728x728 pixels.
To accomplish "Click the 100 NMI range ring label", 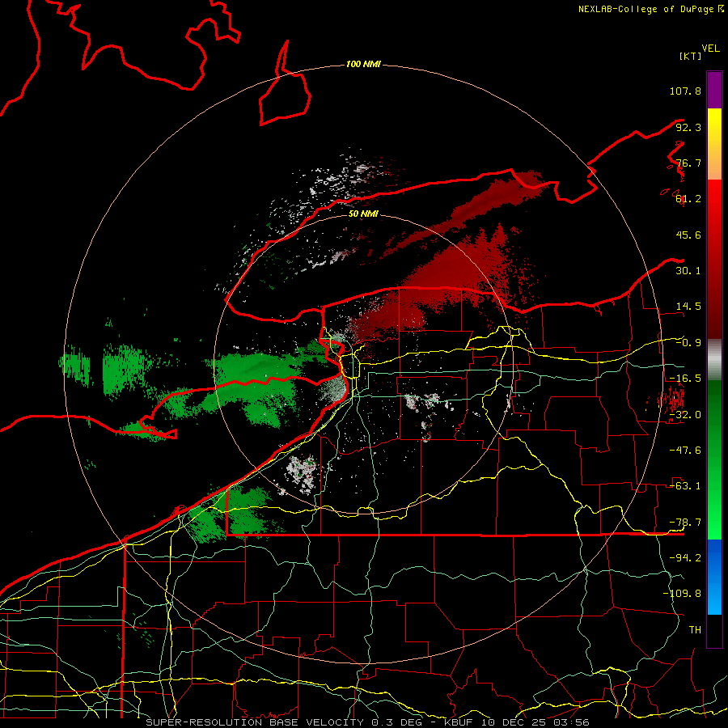I will [x=363, y=64].
